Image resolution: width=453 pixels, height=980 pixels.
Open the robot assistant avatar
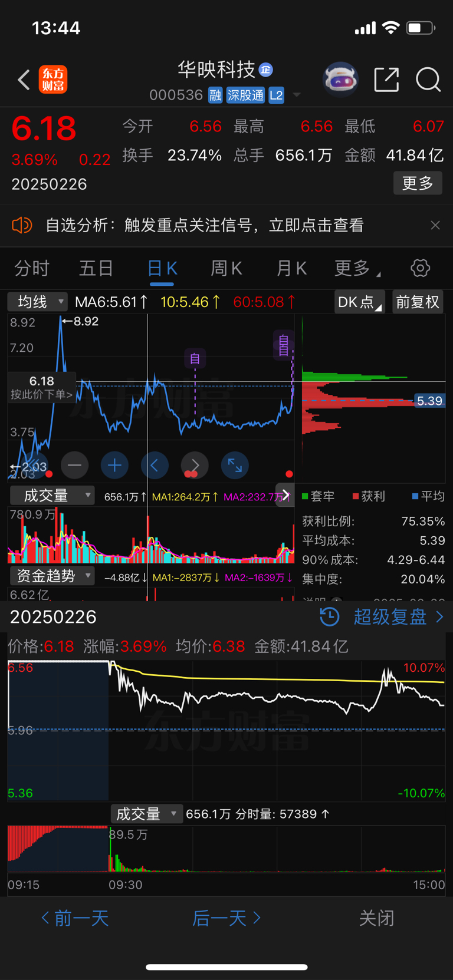340,79
